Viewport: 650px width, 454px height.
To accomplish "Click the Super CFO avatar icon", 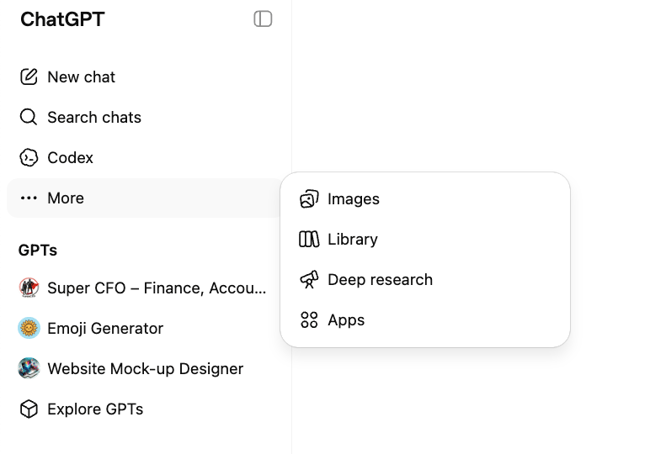I will (x=29, y=287).
